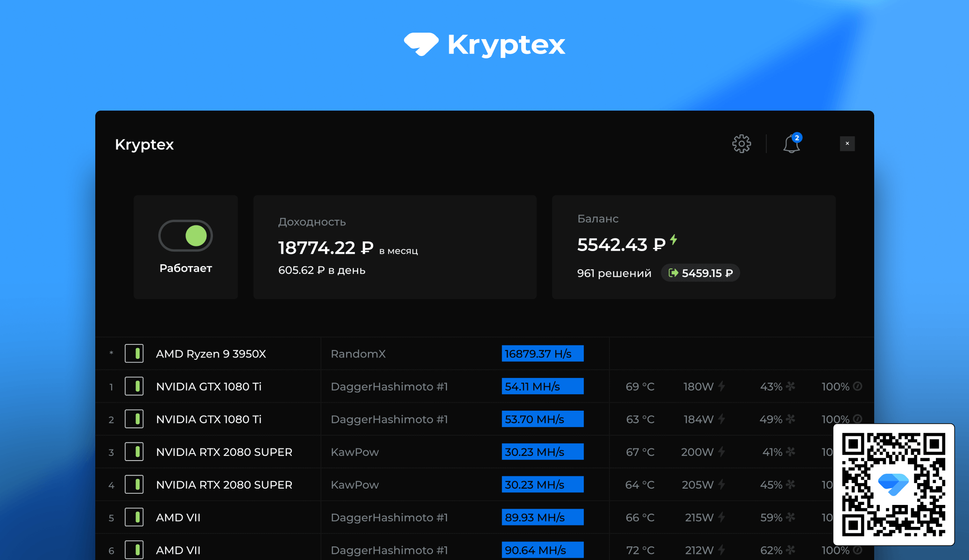
Task: Toggle device 6 AMD VII switch
Action: [x=134, y=550]
